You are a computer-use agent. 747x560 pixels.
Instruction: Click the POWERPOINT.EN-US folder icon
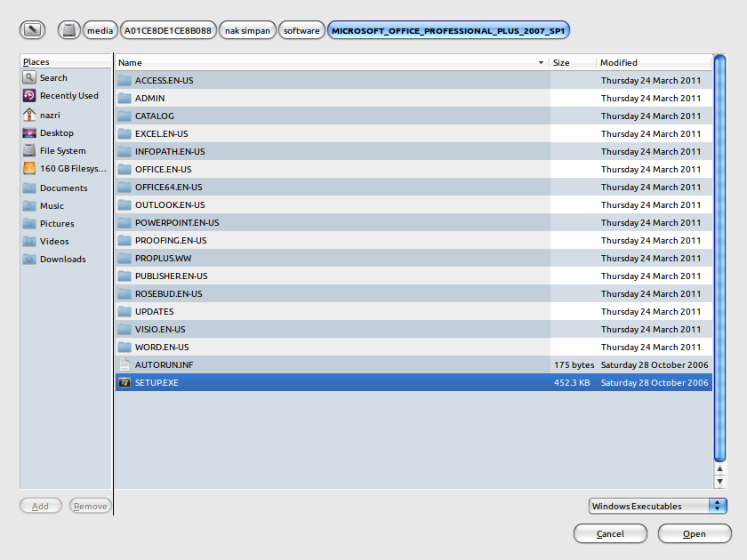[124, 222]
